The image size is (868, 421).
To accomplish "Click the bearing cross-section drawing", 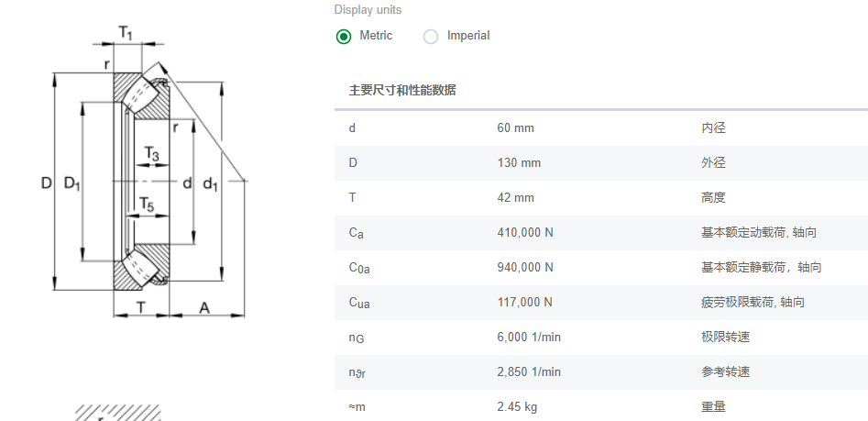I will click(x=147, y=179).
